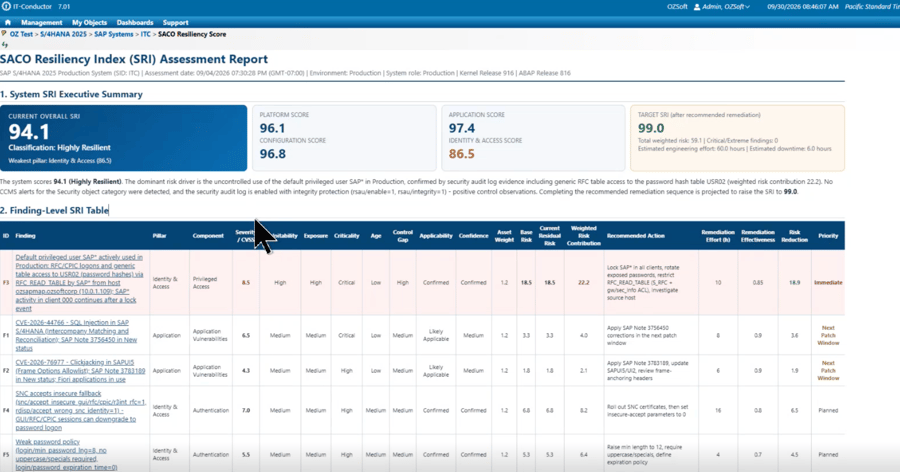The image size is (900, 472).
Task: Click the 7.0 severity value in row F4
Action: tap(246, 411)
